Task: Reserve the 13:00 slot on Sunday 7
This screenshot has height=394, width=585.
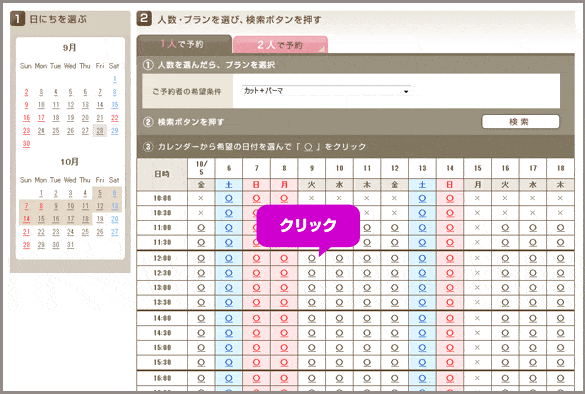Action: click(256, 288)
